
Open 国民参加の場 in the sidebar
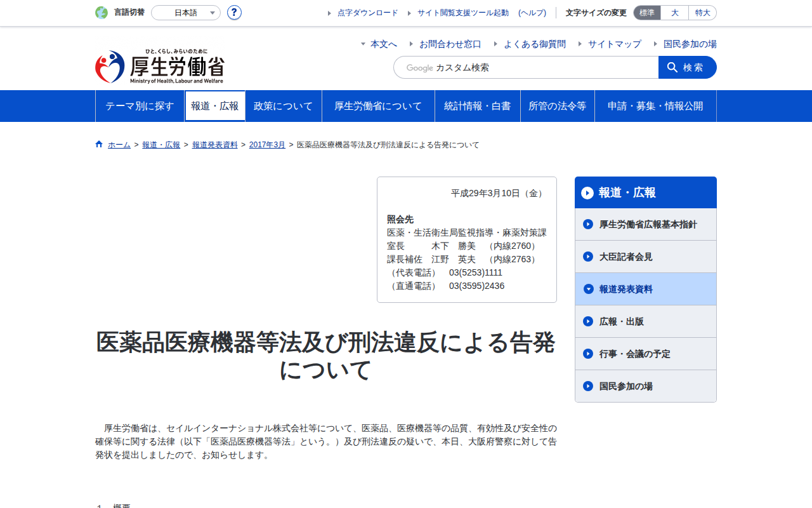coord(646,386)
